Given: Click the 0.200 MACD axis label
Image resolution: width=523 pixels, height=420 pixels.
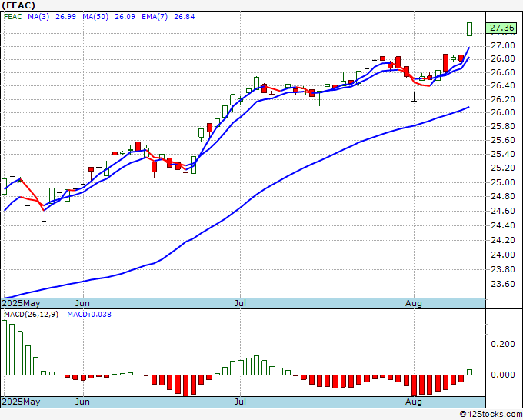Looking at the screenshot, I should pos(503,345).
